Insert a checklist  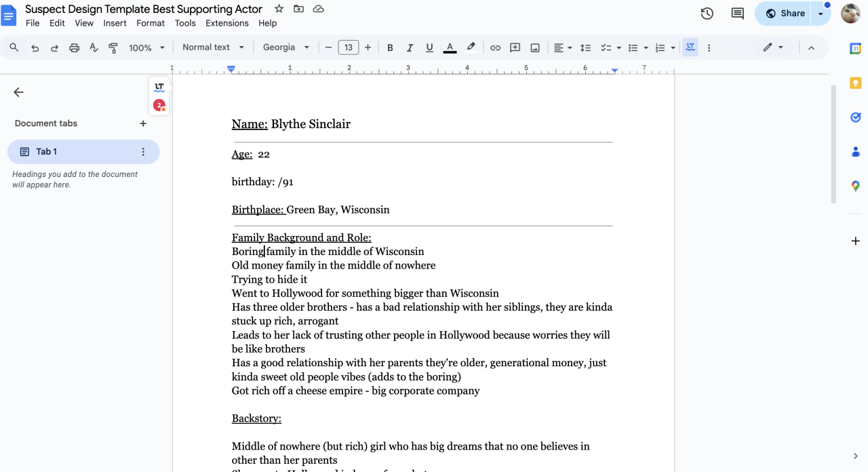point(606,47)
